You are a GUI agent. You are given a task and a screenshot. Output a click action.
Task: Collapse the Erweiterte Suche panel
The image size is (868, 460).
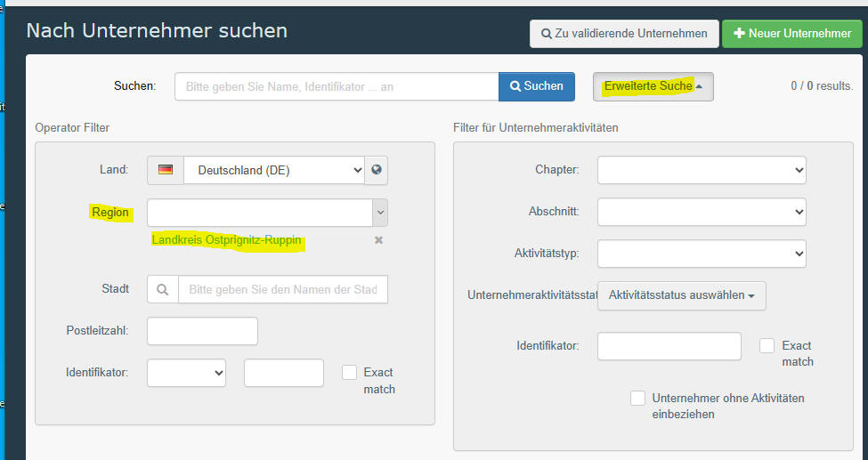653,86
